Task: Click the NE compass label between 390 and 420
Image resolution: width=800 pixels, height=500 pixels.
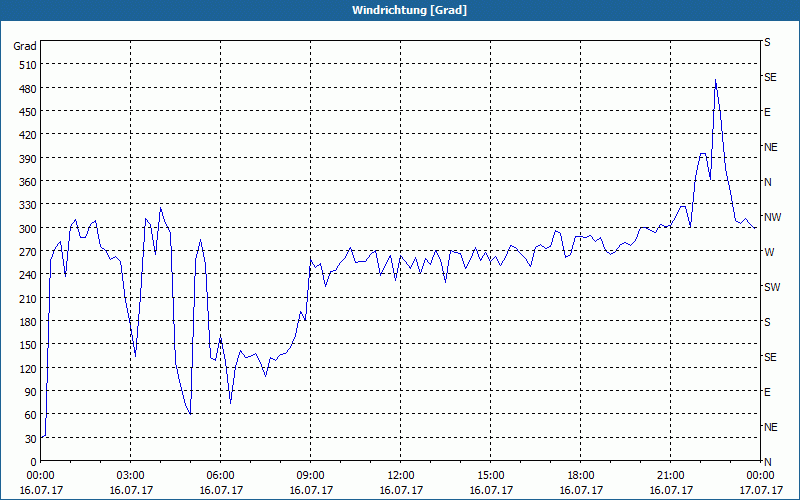Action: [x=770, y=147]
